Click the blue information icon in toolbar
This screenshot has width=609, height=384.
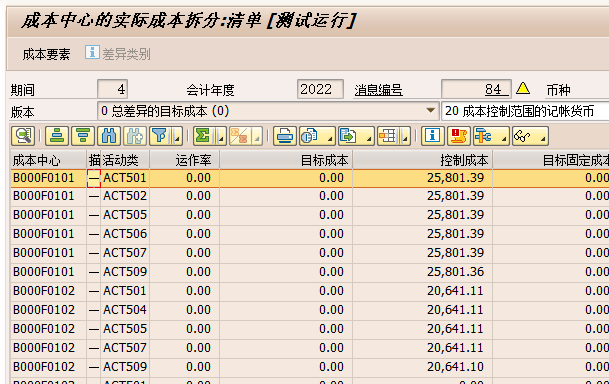tap(433, 136)
